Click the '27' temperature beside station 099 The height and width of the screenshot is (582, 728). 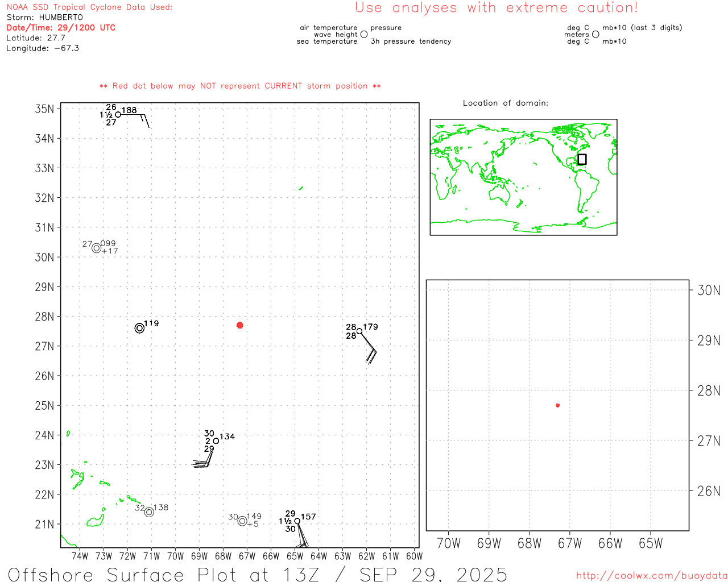[87, 244]
